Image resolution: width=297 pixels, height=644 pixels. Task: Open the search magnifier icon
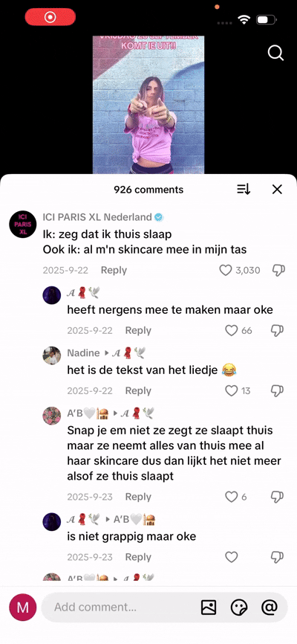coord(275,53)
